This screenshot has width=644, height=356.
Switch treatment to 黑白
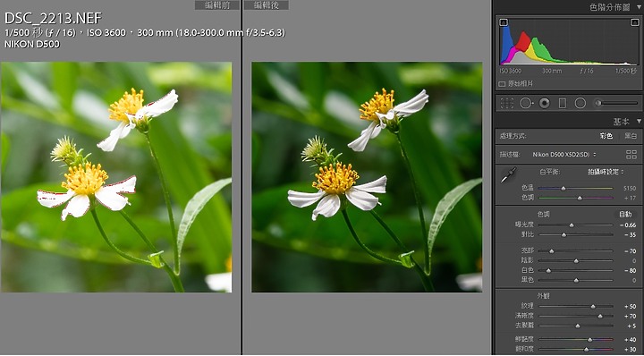coord(631,136)
